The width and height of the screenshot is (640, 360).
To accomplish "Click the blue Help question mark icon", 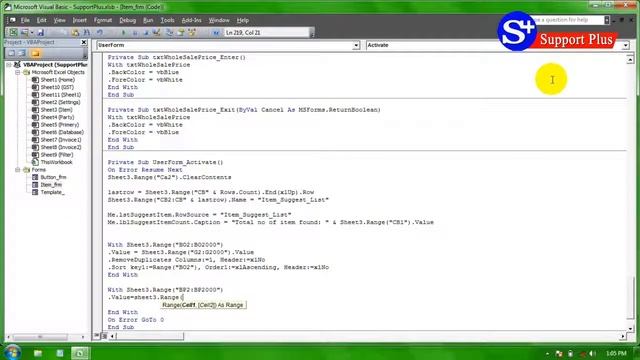I will (216, 33).
